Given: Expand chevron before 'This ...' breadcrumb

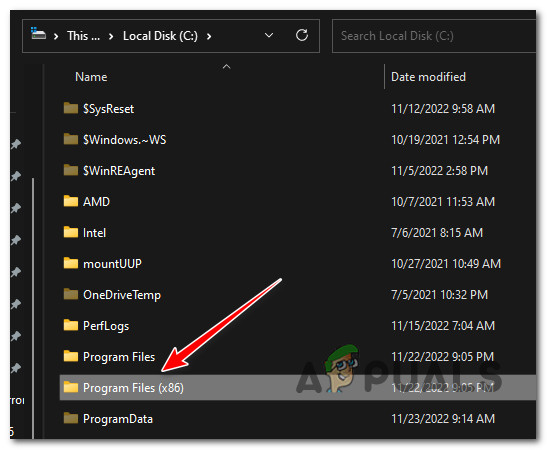Looking at the screenshot, I should pos(56,36).
